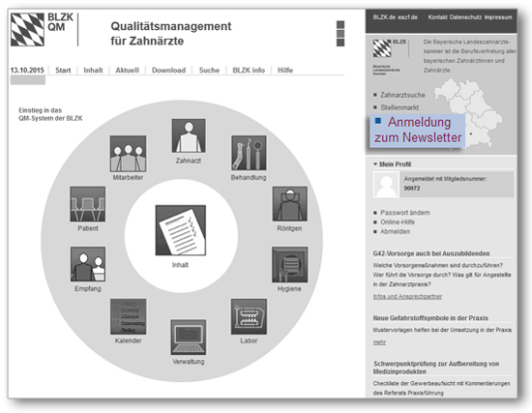The image size is (532, 413).
Task: Click Passwort ändern link
Action: click(x=404, y=213)
